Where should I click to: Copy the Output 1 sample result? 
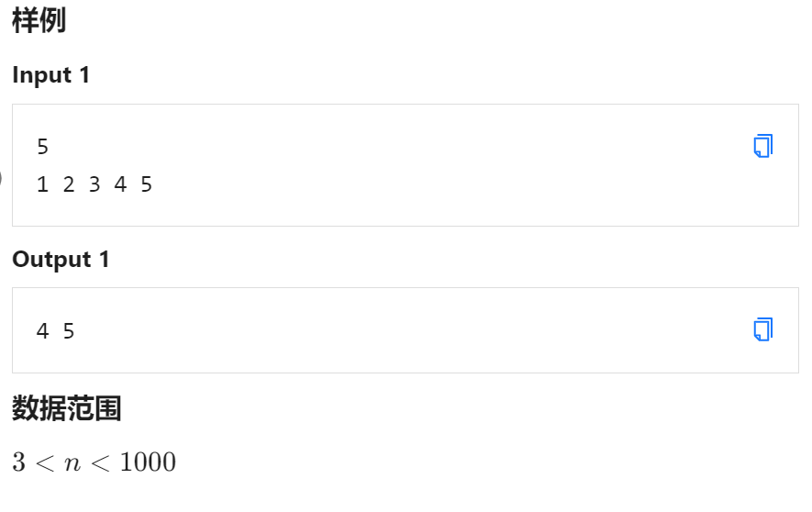(762, 329)
